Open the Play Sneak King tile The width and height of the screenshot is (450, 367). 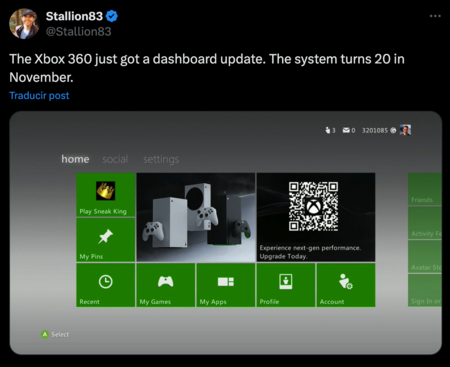click(x=106, y=195)
